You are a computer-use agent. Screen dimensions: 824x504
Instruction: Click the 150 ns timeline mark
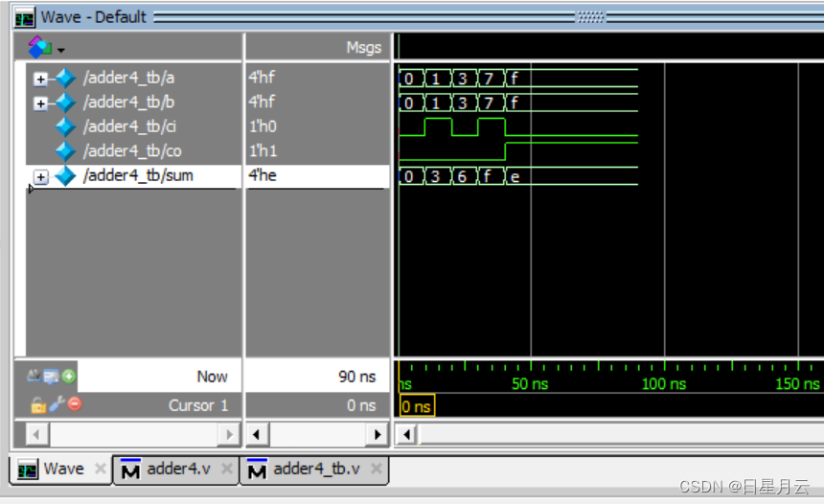(x=797, y=383)
